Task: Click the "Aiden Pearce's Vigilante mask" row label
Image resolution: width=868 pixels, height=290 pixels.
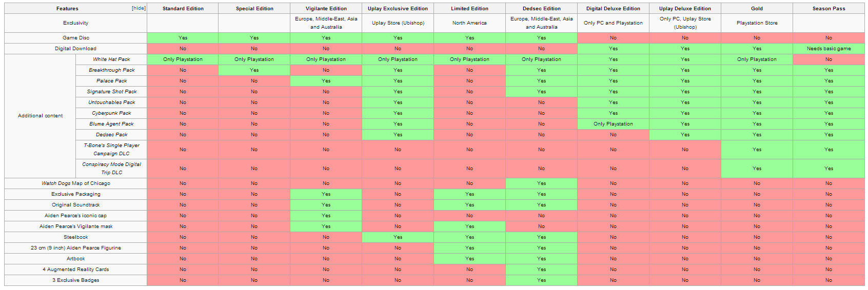Action: [x=76, y=226]
